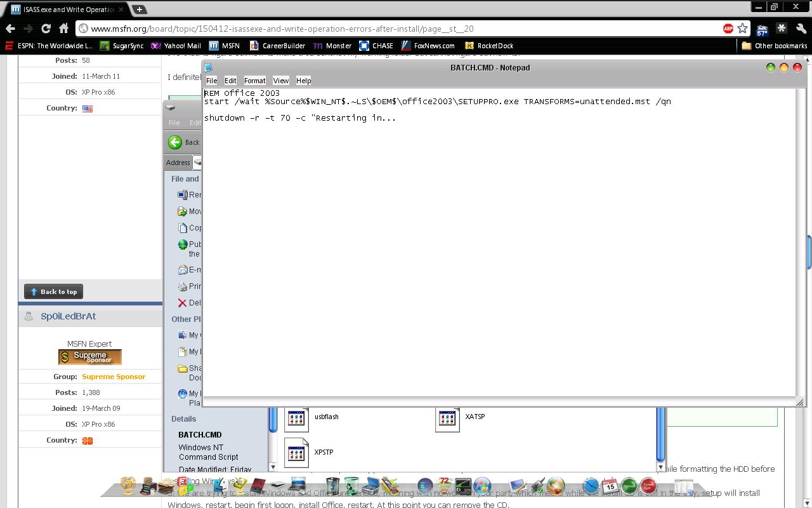Bookmark this page with the star icon
The image size is (812, 508).
742,29
